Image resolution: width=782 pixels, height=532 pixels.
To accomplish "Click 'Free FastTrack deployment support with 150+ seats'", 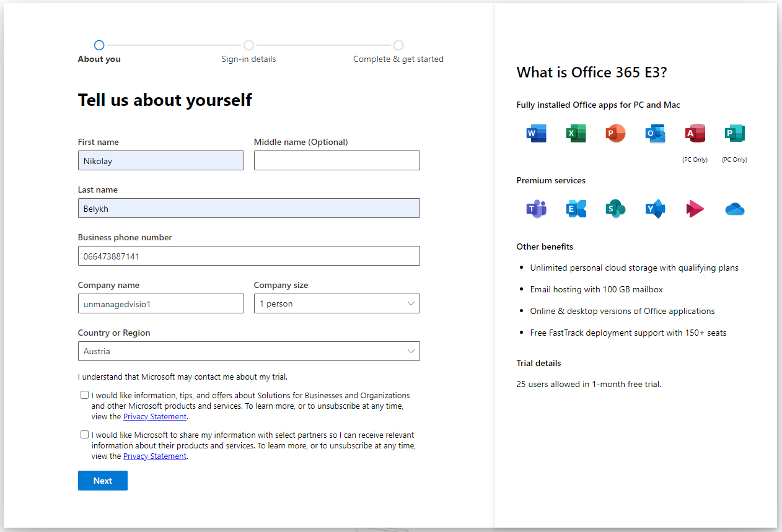I will pyautogui.click(x=628, y=333).
